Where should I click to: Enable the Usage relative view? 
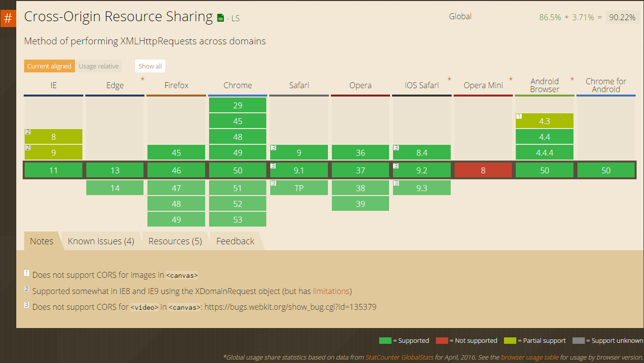[x=99, y=66]
